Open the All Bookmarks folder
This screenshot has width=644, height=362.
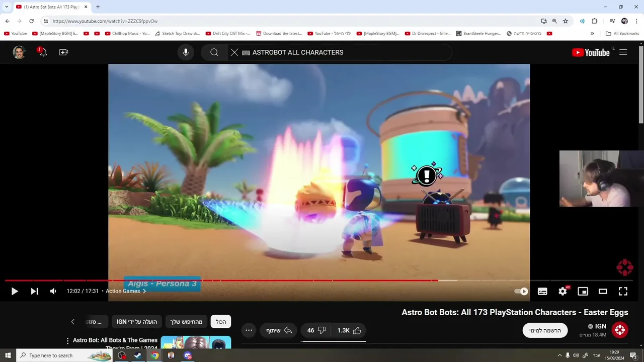(x=622, y=34)
